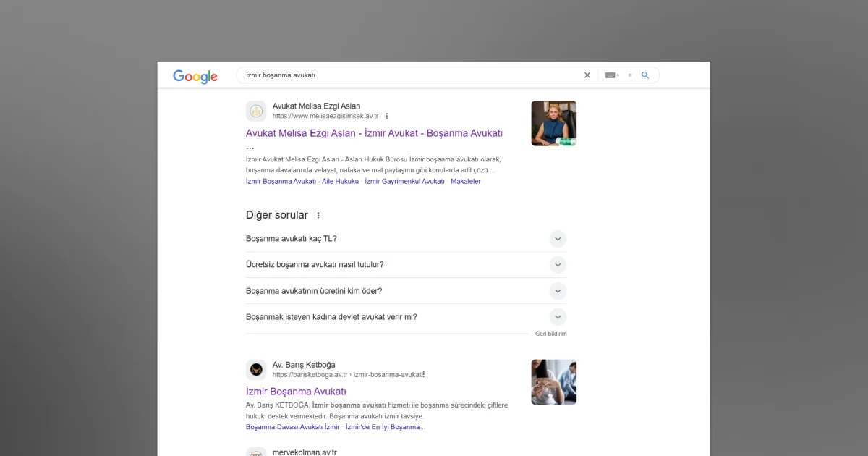This screenshot has width=868, height=456.
Task: Click the Av. Barış Ketboğa site favicon
Action: tap(256, 370)
